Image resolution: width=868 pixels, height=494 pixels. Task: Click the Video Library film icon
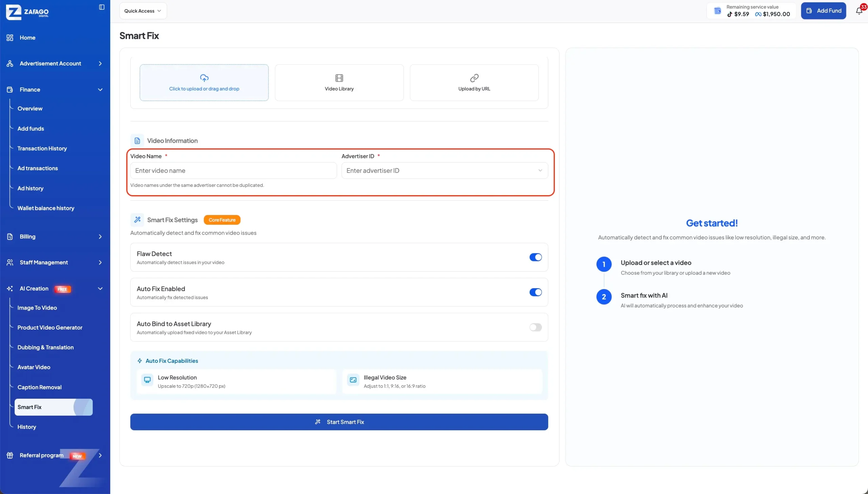(x=339, y=78)
